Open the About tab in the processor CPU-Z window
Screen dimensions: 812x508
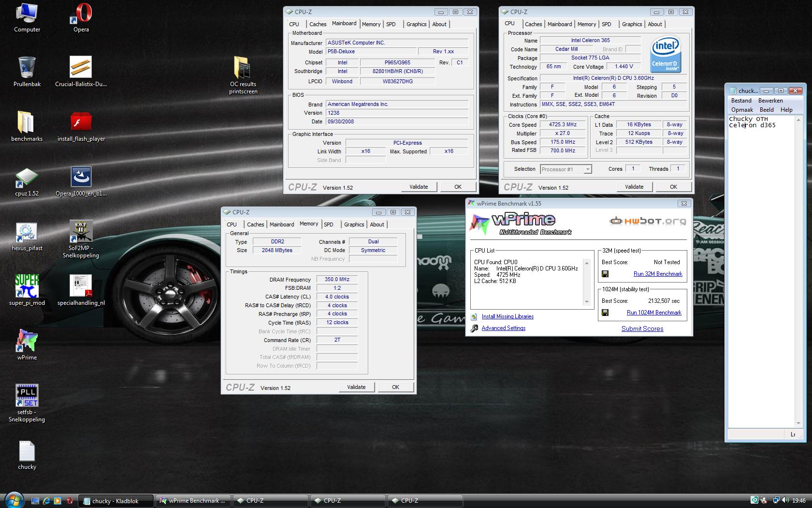point(655,24)
